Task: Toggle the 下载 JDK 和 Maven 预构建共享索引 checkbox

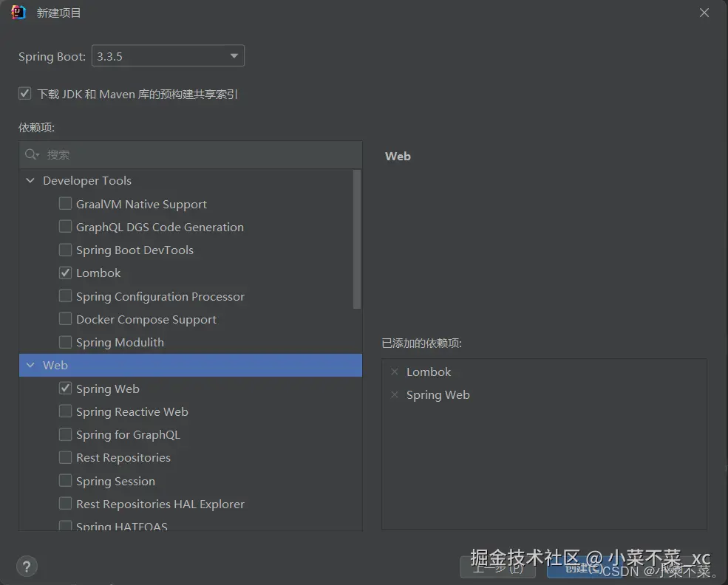Action: tap(24, 94)
